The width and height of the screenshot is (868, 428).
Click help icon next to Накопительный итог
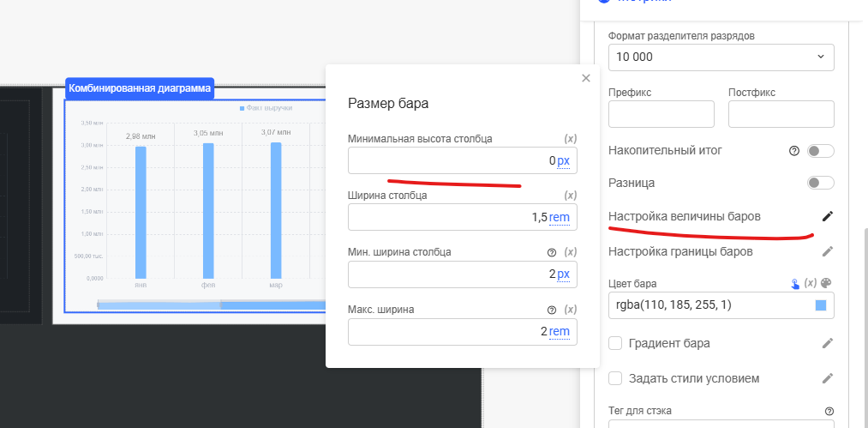[793, 151]
